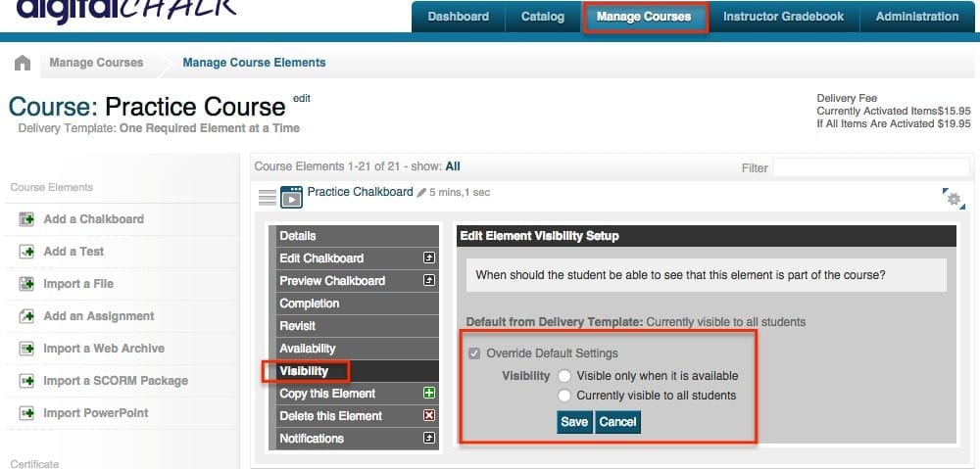The height and width of the screenshot is (469, 980).
Task: Click the All show filter link
Action: tap(453, 166)
